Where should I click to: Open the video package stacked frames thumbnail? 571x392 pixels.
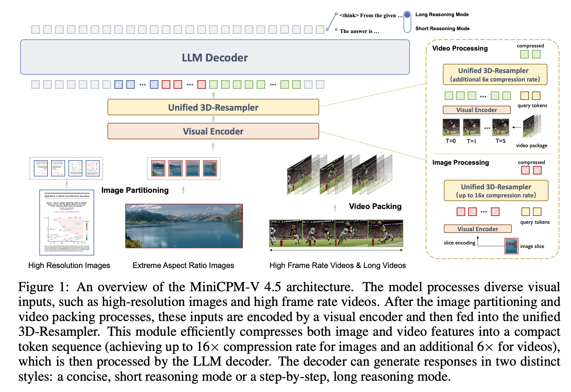coord(532,126)
